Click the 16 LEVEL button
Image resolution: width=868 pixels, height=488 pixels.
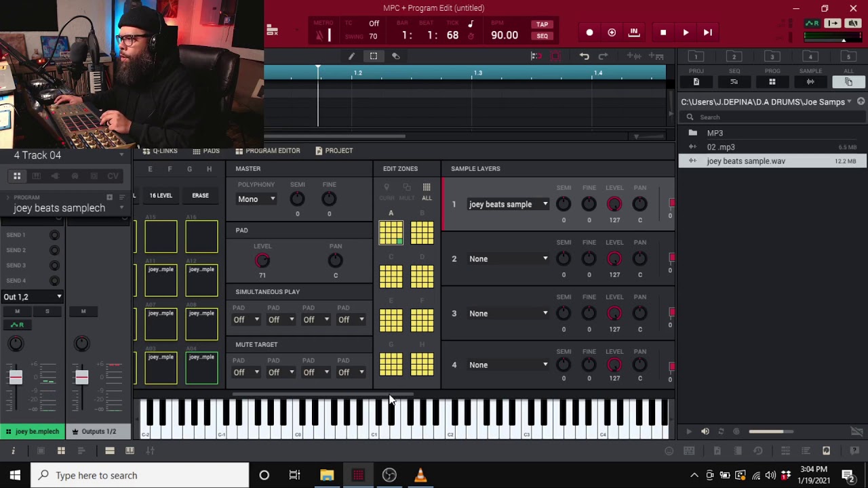click(161, 195)
